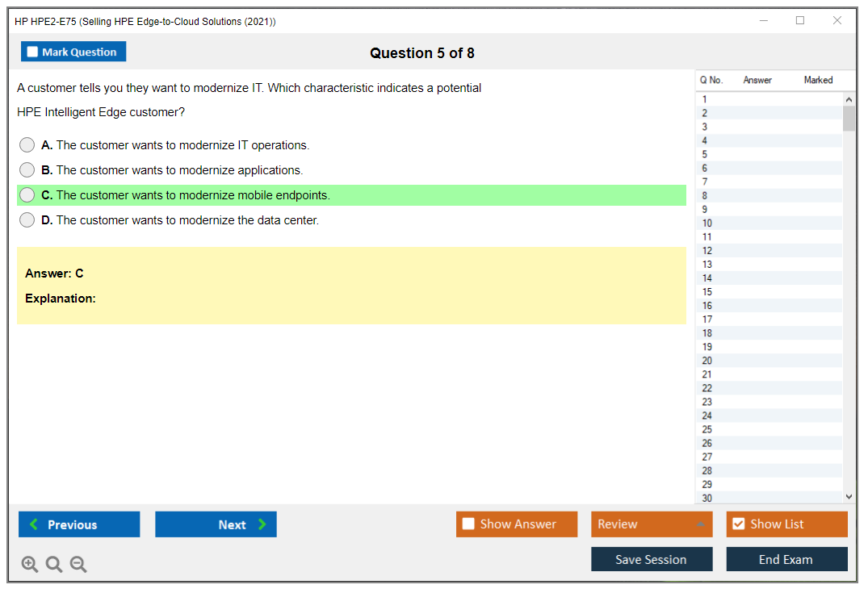Click the zoom in magnifier icon

point(30,565)
